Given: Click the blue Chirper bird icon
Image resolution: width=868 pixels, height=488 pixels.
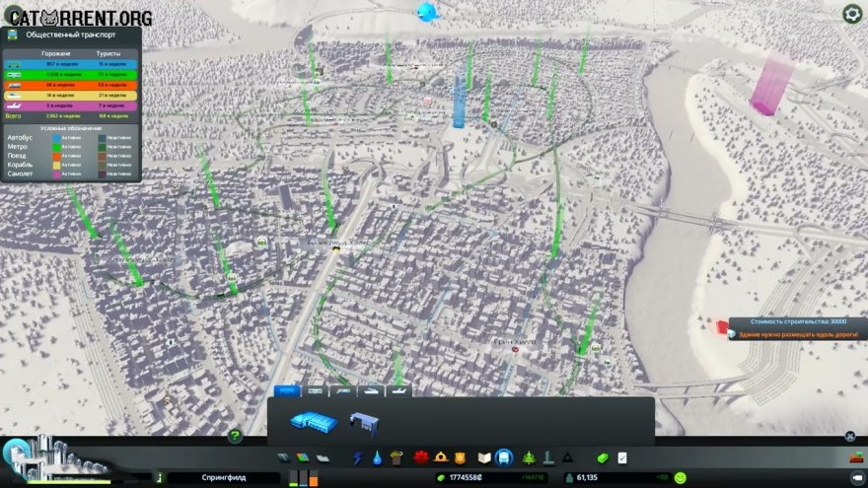Looking at the screenshot, I should click(427, 12).
